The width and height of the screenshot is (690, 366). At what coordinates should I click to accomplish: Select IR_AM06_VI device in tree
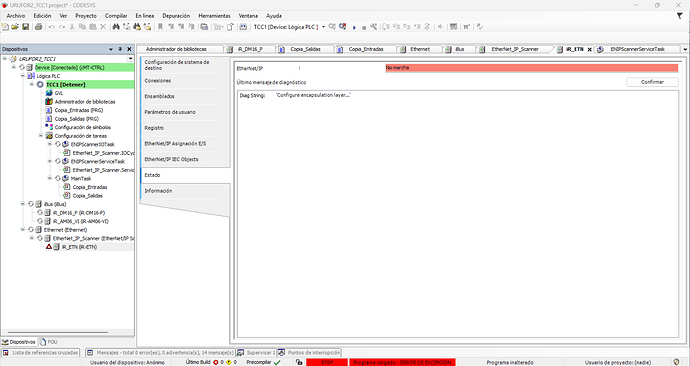point(80,221)
